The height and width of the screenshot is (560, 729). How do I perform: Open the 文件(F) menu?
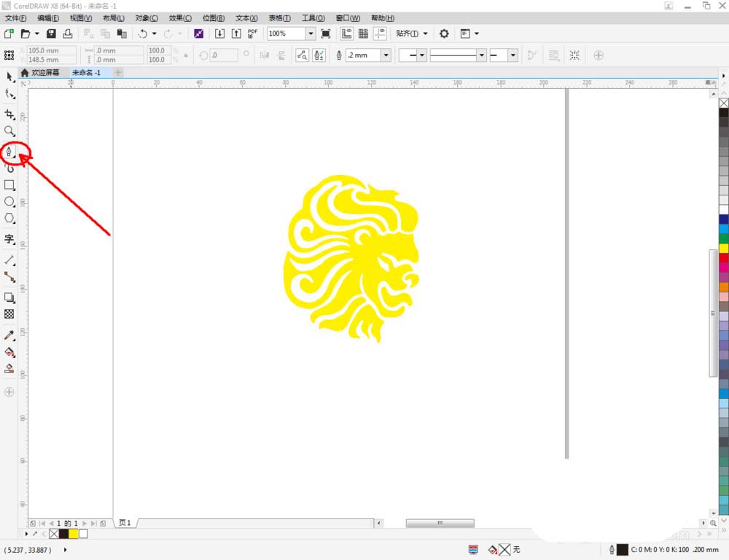(x=16, y=18)
